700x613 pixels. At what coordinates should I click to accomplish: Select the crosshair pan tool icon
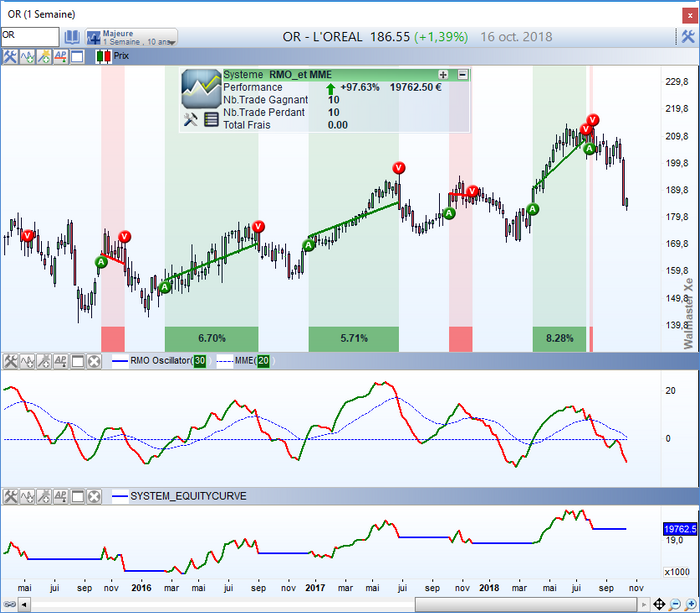pyautogui.click(x=659, y=605)
